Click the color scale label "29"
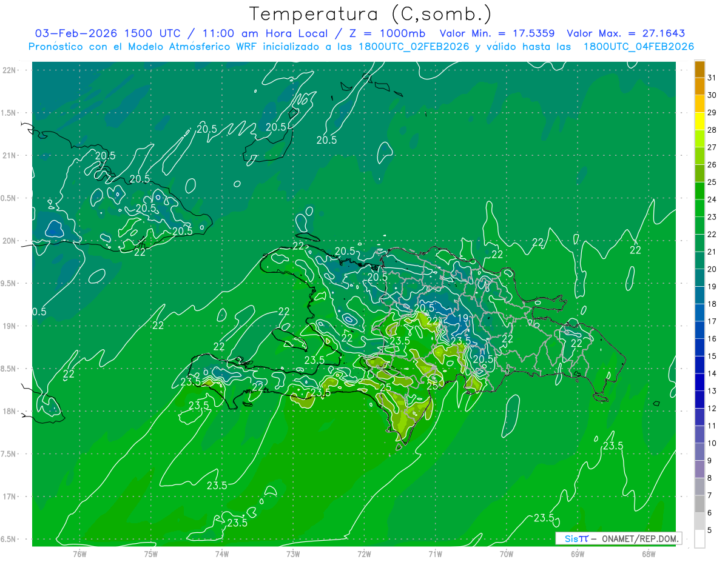Viewport: 728px width, 562px height. (x=712, y=112)
